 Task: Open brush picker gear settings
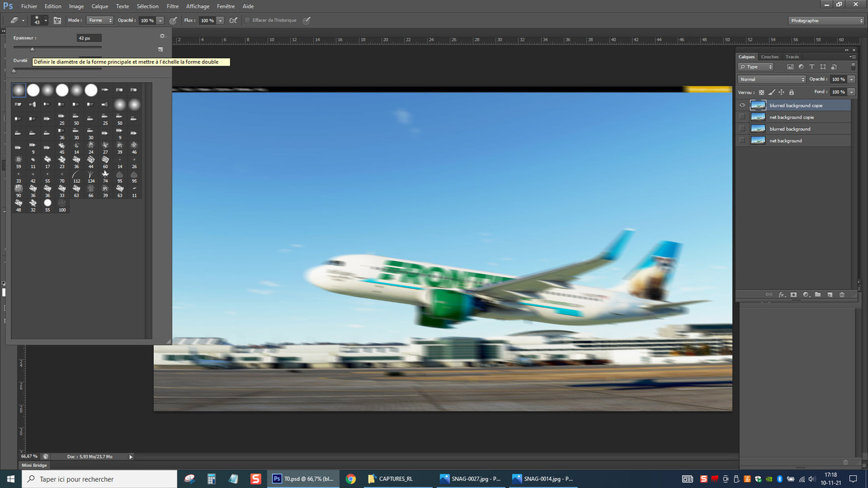pyautogui.click(x=162, y=36)
